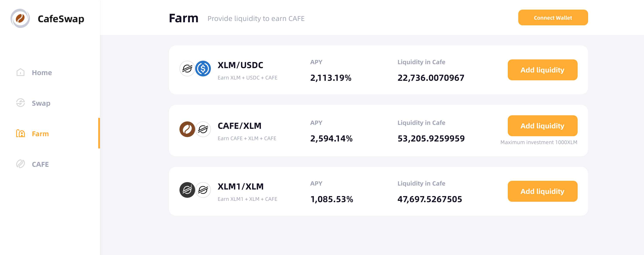Viewport: 644px width, 255px height.
Task: Click the brown CAFE token icon
Action: click(x=187, y=129)
